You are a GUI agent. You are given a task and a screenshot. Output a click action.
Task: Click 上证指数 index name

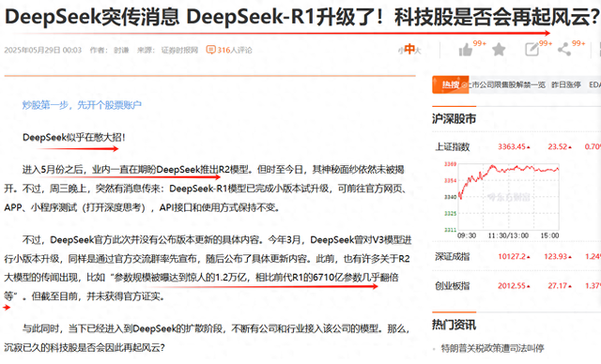(x=453, y=147)
